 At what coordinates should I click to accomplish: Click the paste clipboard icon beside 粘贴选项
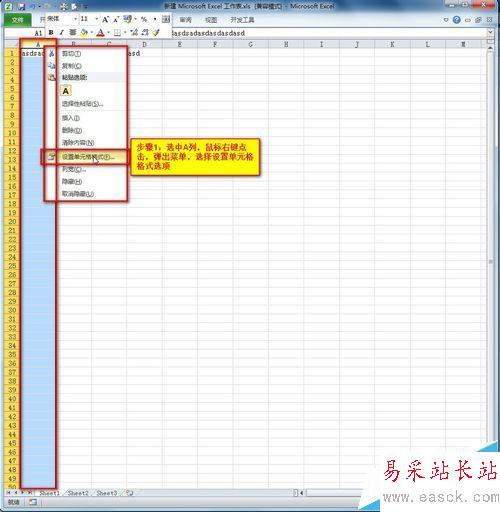(x=51, y=77)
